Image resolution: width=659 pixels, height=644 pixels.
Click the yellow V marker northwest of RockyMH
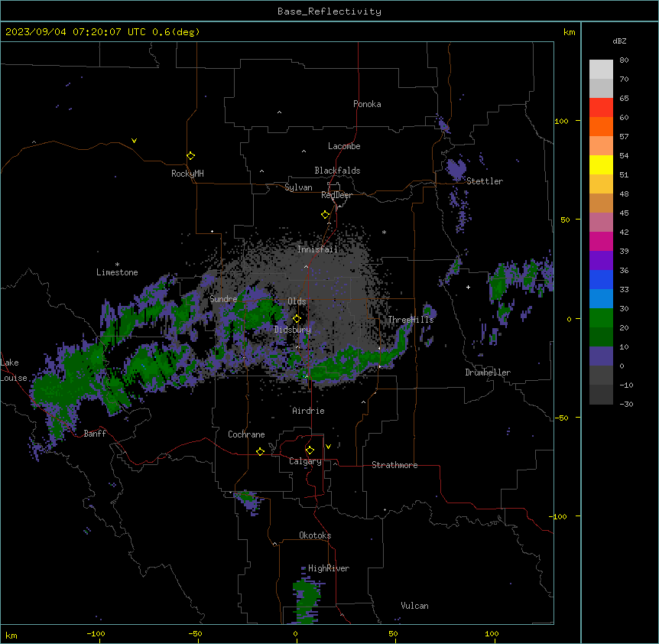pos(134,141)
